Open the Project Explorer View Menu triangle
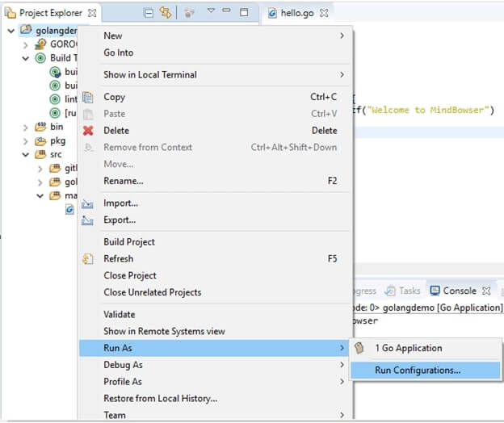 click(211, 12)
